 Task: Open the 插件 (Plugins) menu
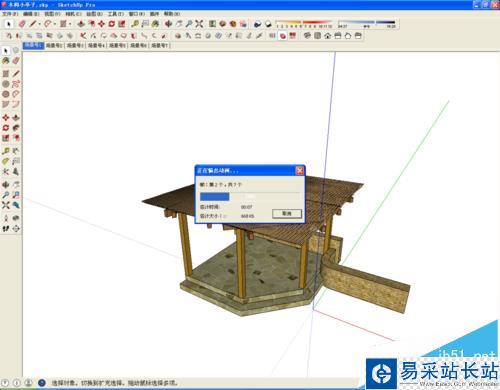pyautogui.click(x=154, y=14)
